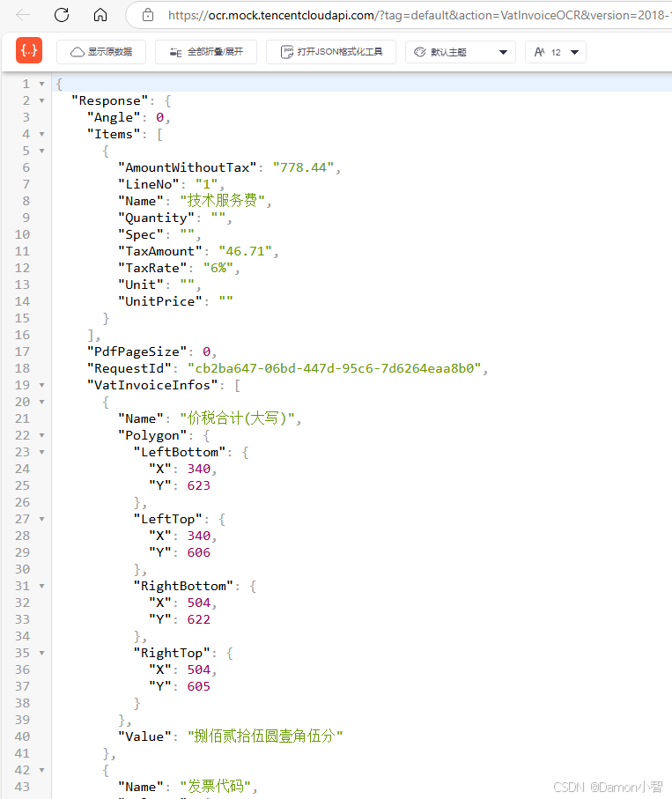
Task: Click the "VatInvoiceInfos" key
Action: click(152, 385)
